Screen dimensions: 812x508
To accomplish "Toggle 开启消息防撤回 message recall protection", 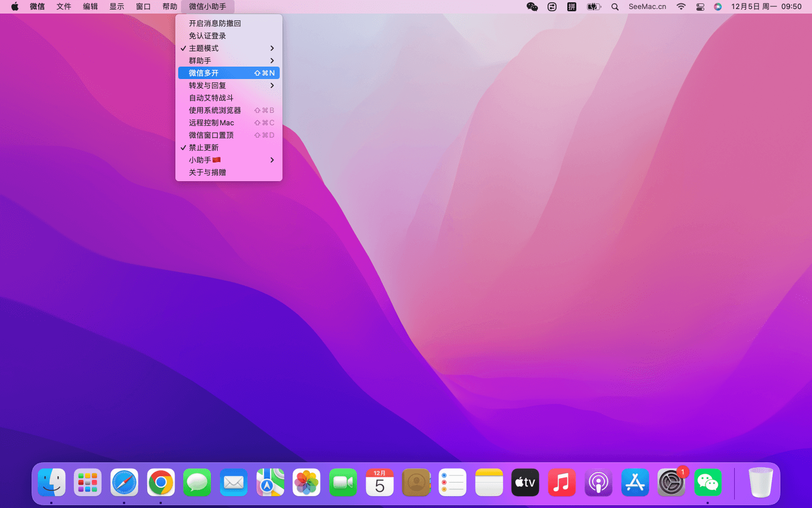I will tap(215, 23).
